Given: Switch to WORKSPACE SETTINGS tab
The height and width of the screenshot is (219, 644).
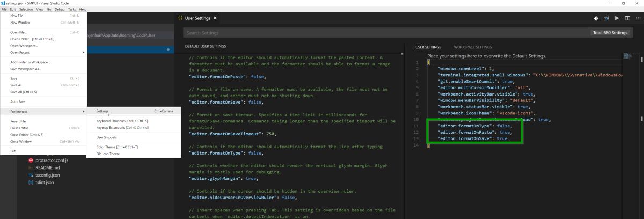Looking at the screenshot, I should point(473,47).
